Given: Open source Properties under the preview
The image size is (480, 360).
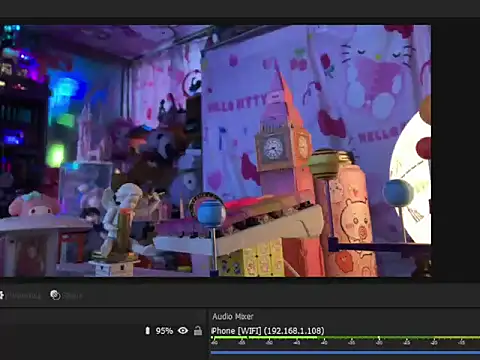Looking at the screenshot, I should [x=20, y=295].
